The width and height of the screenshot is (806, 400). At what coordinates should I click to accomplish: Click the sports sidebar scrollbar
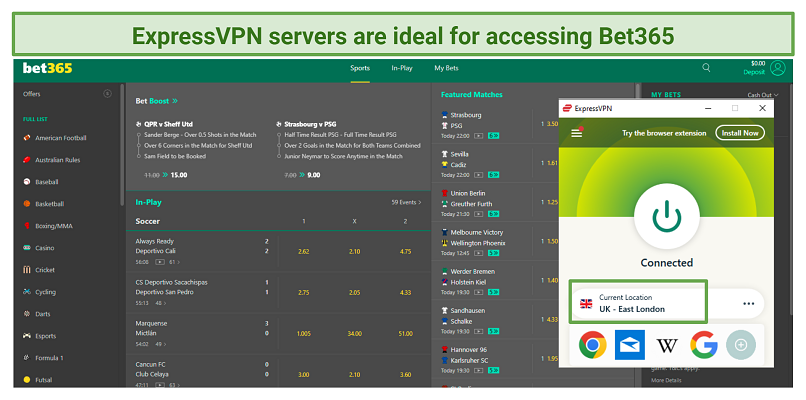pyautogui.click(x=122, y=144)
